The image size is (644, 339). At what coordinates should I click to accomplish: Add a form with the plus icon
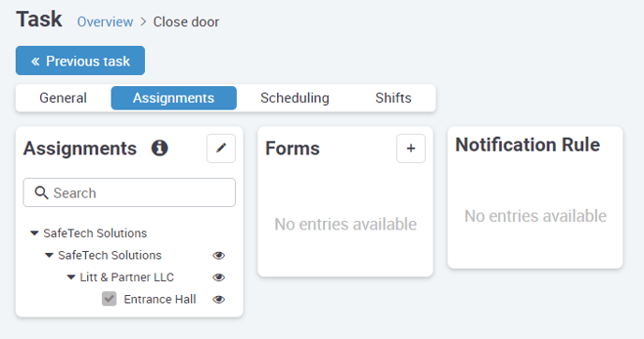411,148
